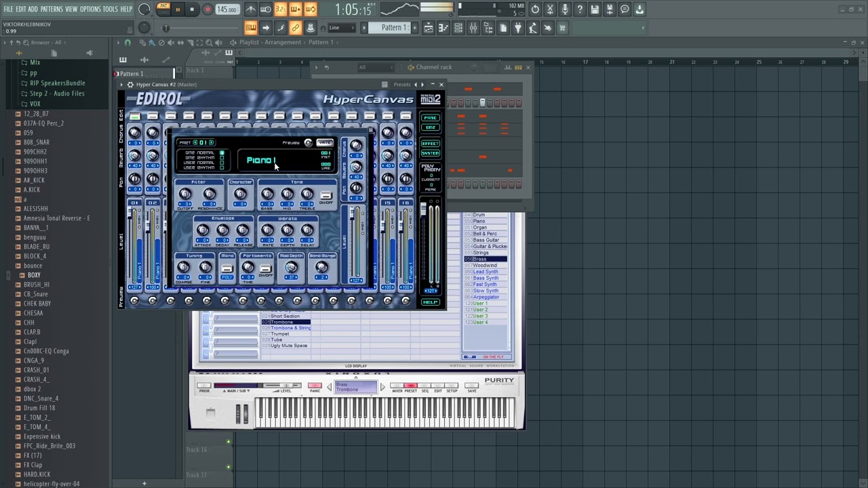Click the WRITE button in Hyper Canvas
868x488 pixels.
(325, 142)
